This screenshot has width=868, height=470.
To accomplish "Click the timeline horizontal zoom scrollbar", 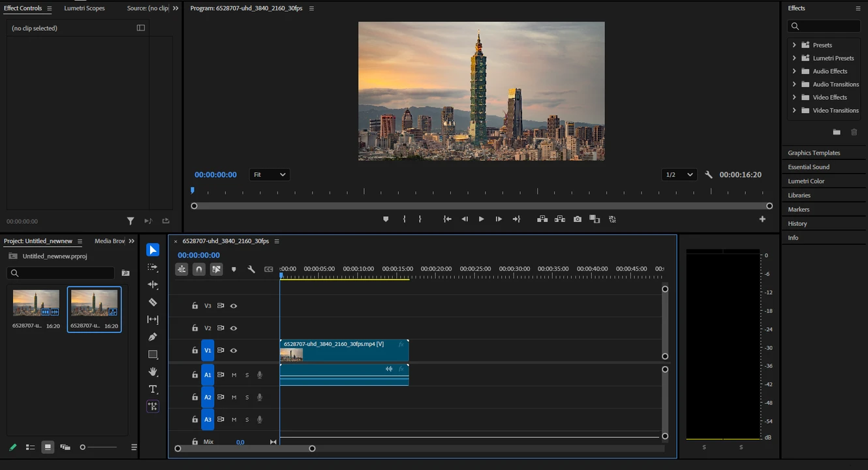I will tap(245, 448).
